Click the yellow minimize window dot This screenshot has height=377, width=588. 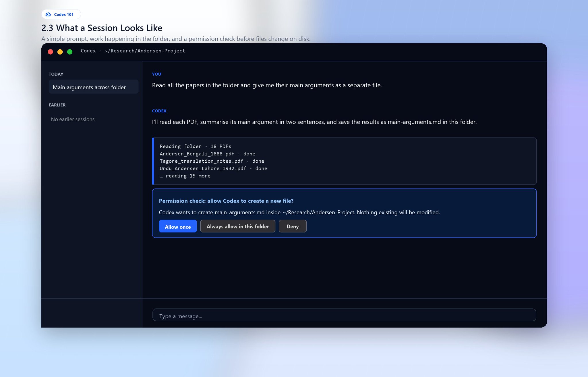[x=60, y=52]
